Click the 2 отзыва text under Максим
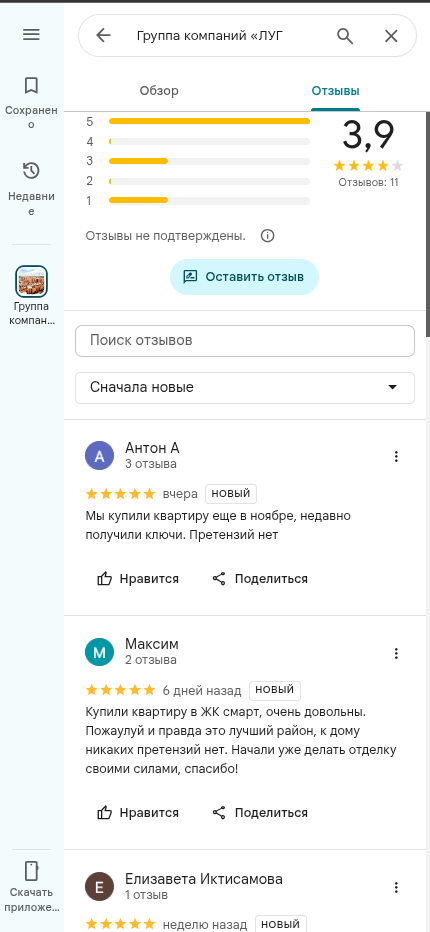The height and width of the screenshot is (932, 430). (x=150, y=660)
